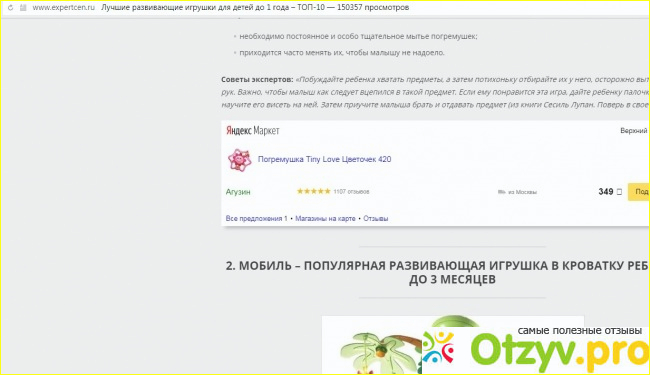This screenshot has width=650, height=375.
Task: Open the Отзывы link in Market widget
Action: pos(376,218)
